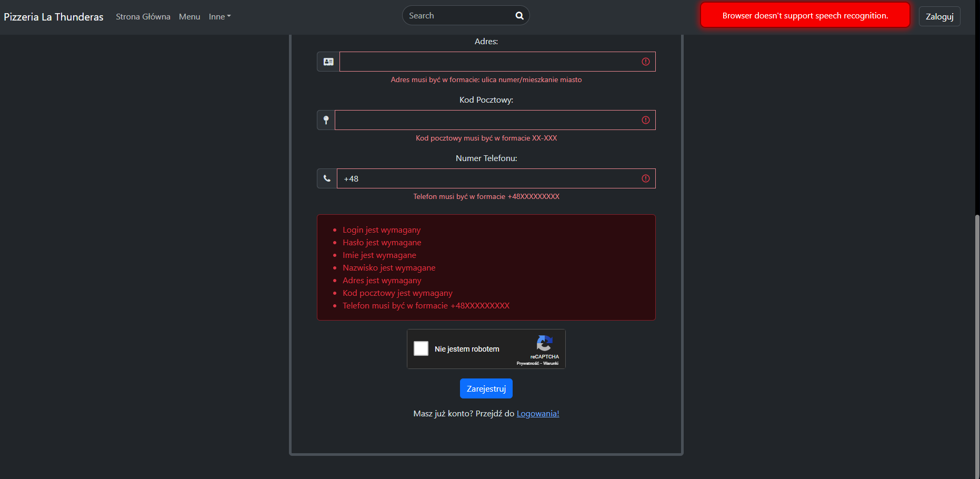
Task: Go to Strona Główna
Action: pyautogui.click(x=143, y=17)
